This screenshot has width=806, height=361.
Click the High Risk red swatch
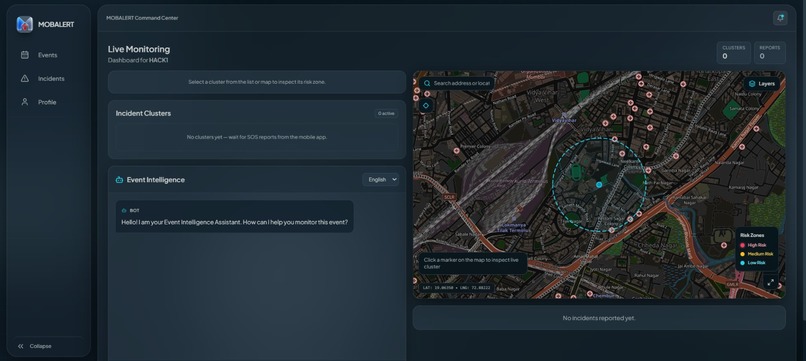[742, 245]
